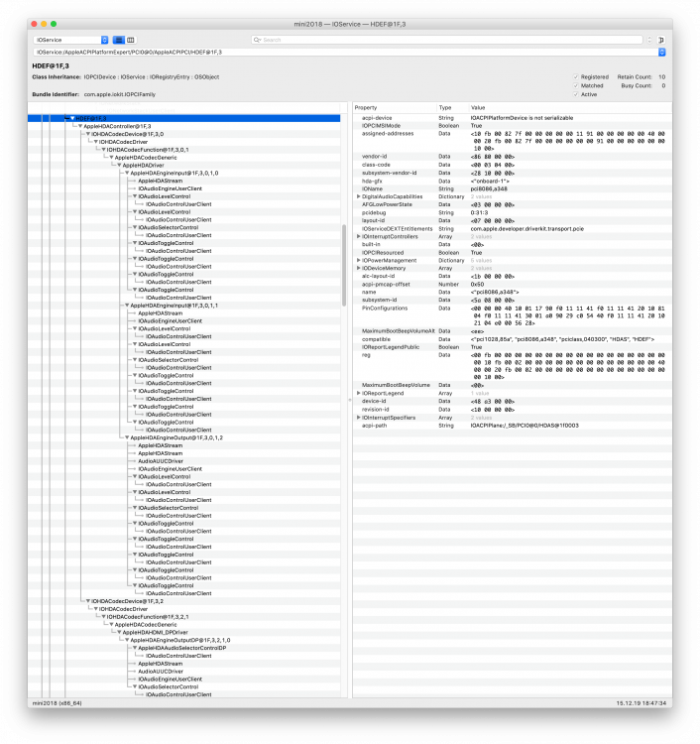Image resolution: width=700 pixels, height=744 pixels.
Task: Collapse the IOHDACodecFunction@1F,3,2,1 node
Action: [x=103, y=617]
